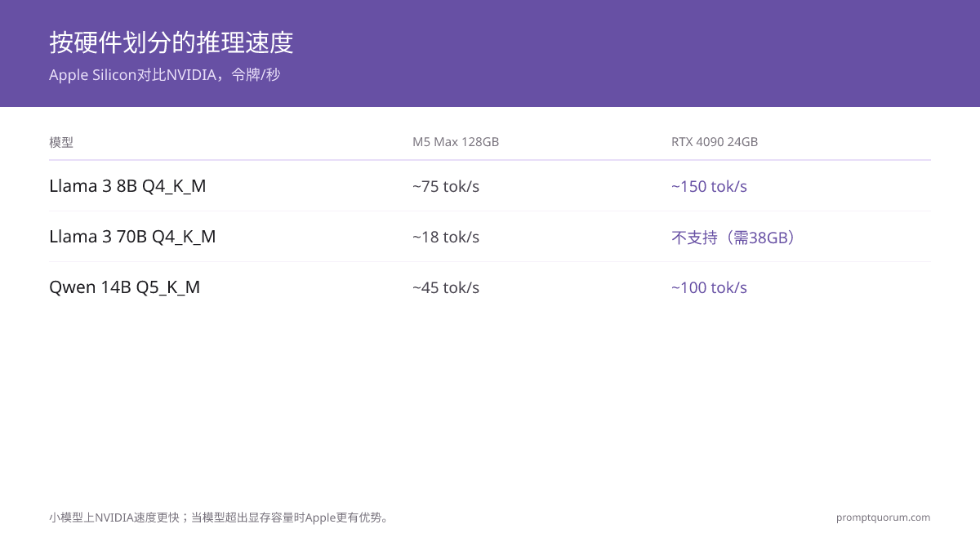Select the Qwen 14B Q5_K_M row label
Viewport: 980px width, 551px height.
coord(125,287)
